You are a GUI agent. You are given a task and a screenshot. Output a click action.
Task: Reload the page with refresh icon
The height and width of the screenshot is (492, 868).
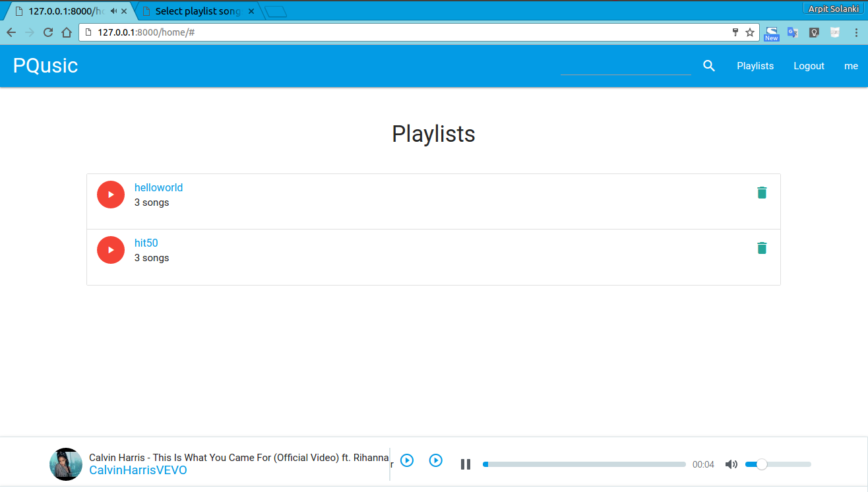point(48,32)
